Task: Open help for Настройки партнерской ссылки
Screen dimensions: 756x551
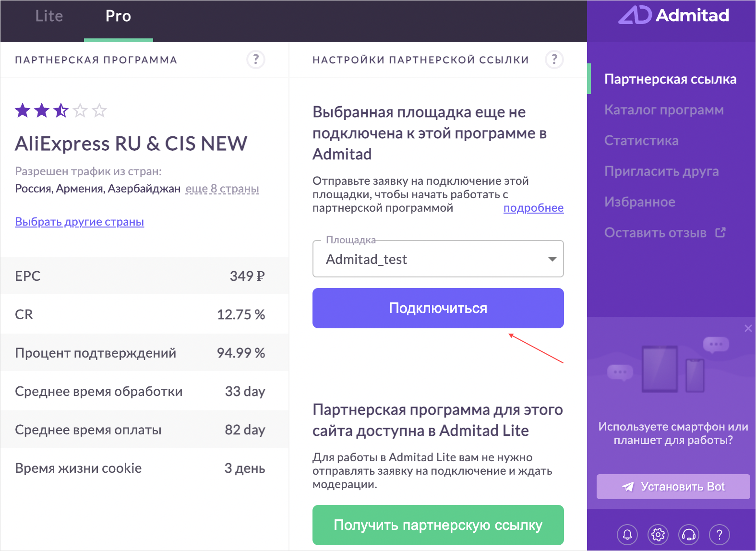Action: [x=554, y=60]
